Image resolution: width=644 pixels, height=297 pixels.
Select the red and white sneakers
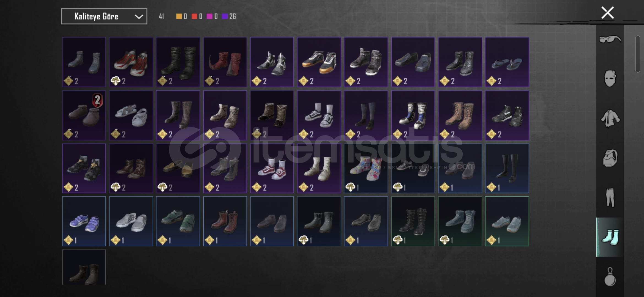131,62
